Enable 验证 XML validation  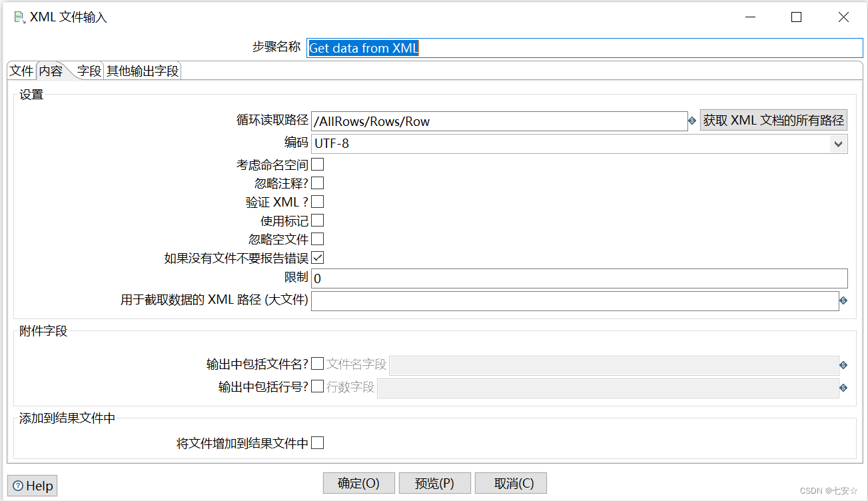coord(317,201)
